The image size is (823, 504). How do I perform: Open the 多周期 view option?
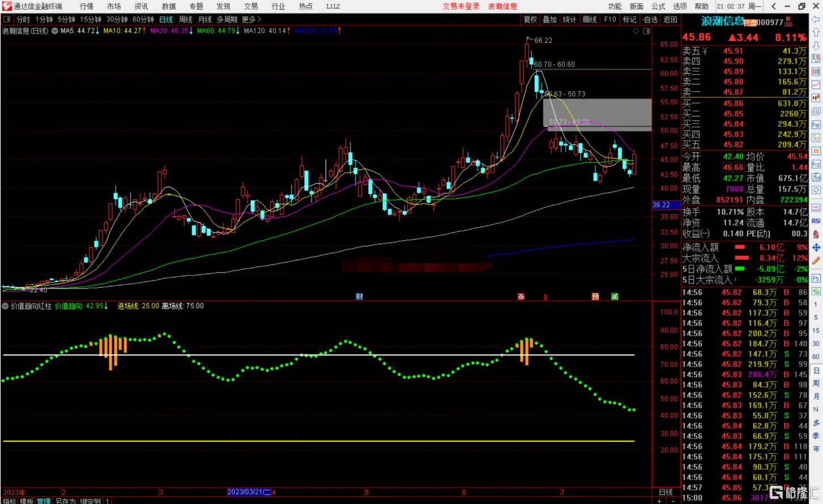tap(227, 19)
